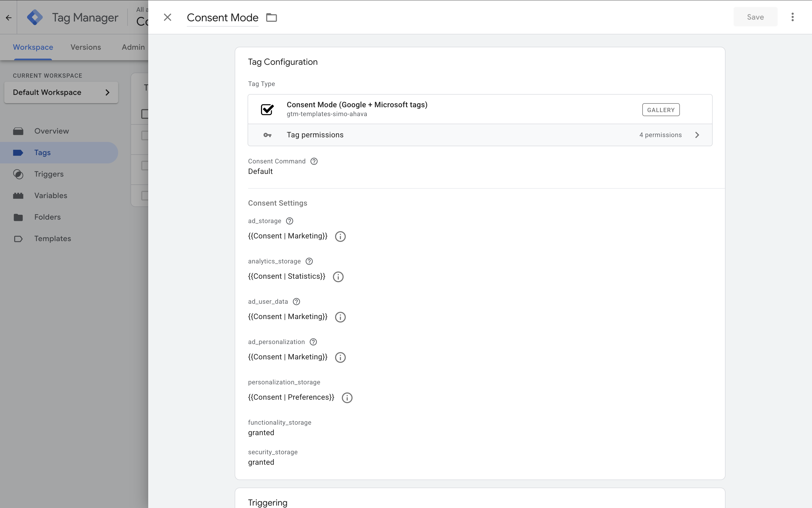The height and width of the screenshot is (508, 812).
Task: Click the Folders sidebar icon
Action: coord(18,217)
